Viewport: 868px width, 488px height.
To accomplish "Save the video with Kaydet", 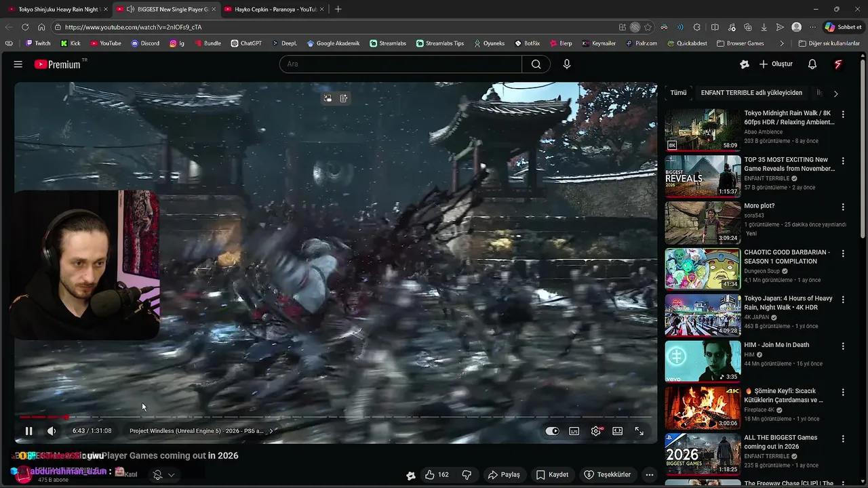I will [553, 474].
